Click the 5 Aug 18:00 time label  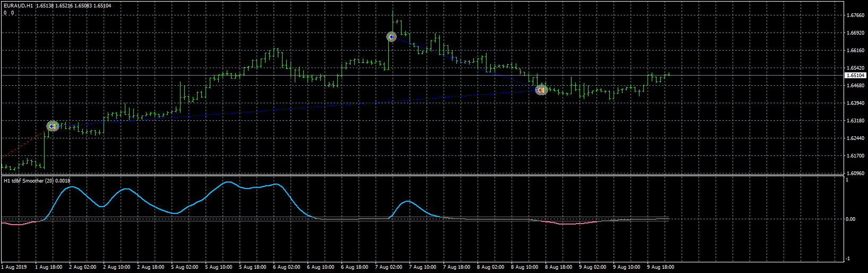[x=253, y=267]
